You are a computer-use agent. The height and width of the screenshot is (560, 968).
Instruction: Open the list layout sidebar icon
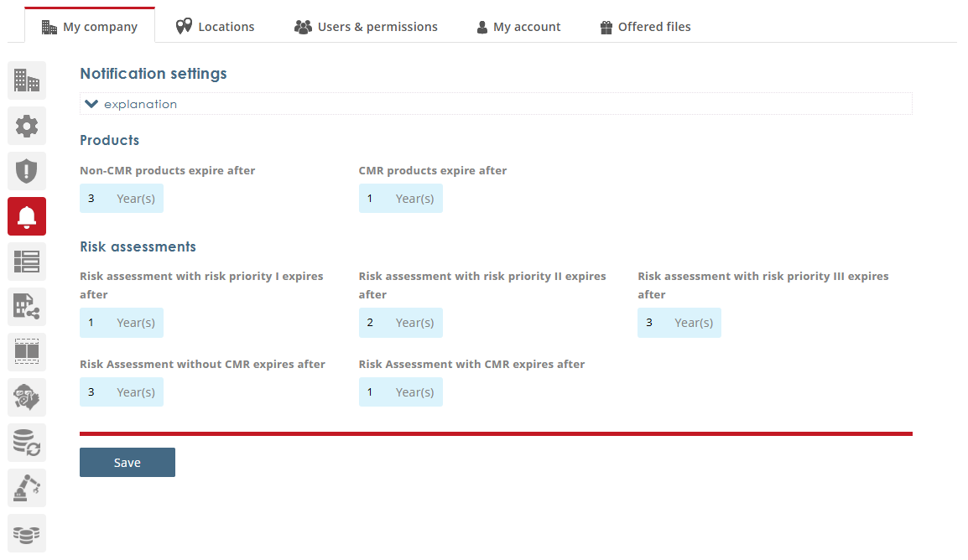point(27,262)
